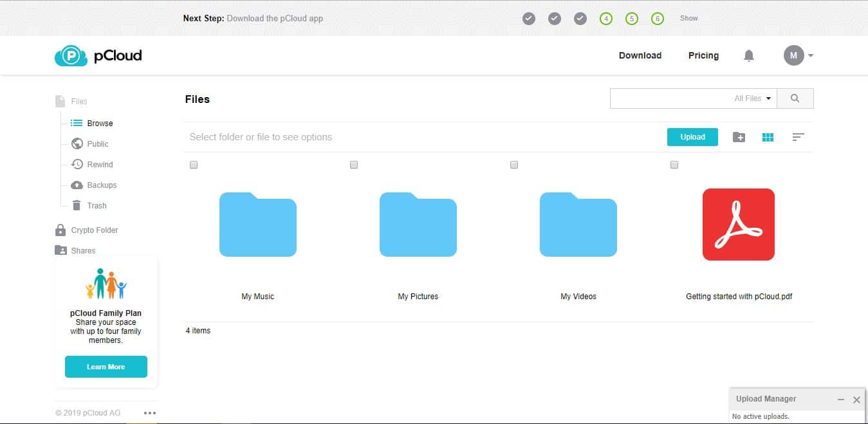The height and width of the screenshot is (424, 868).
Task: Select step 5 circle in the progress bar
Action: (x=632, y=19)
